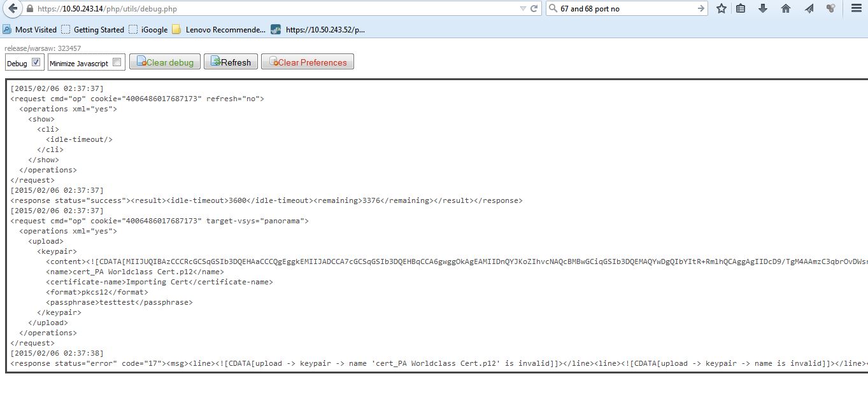Click the Refresh button
This screenshot has width=868, height=397.
pyautogui.click(x=231, y=62)
